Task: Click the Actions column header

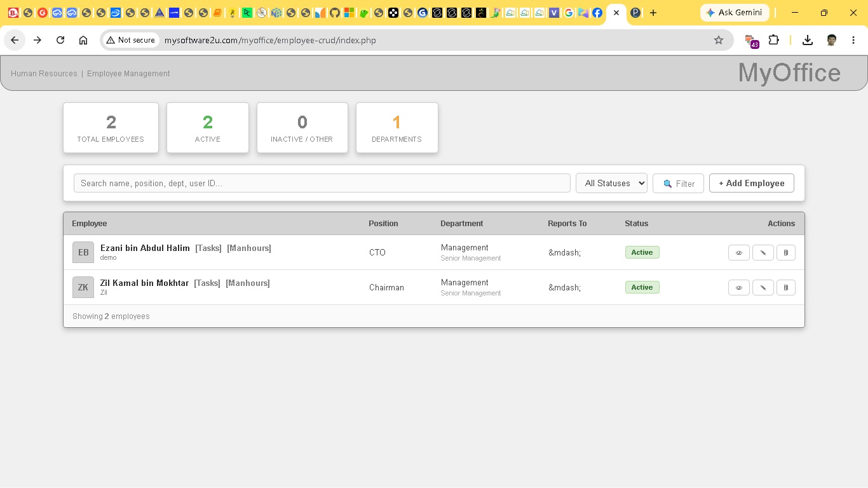Action: (x=782, y=224)
